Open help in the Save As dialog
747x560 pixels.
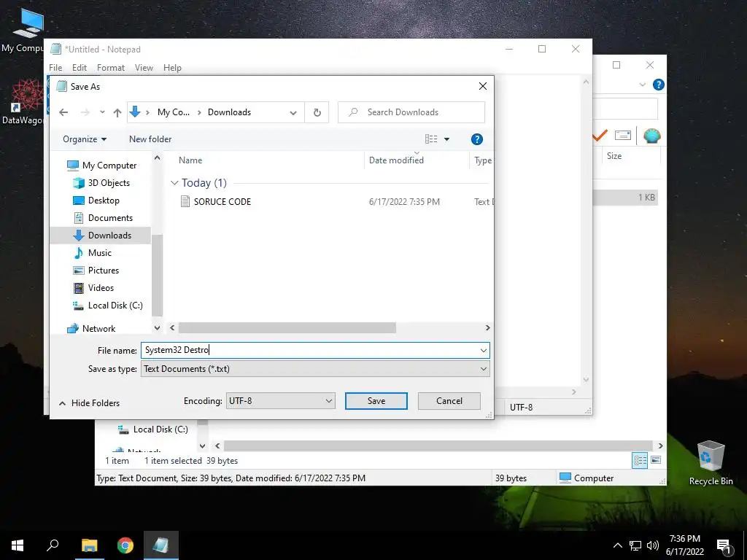click(x=477, y=139)
